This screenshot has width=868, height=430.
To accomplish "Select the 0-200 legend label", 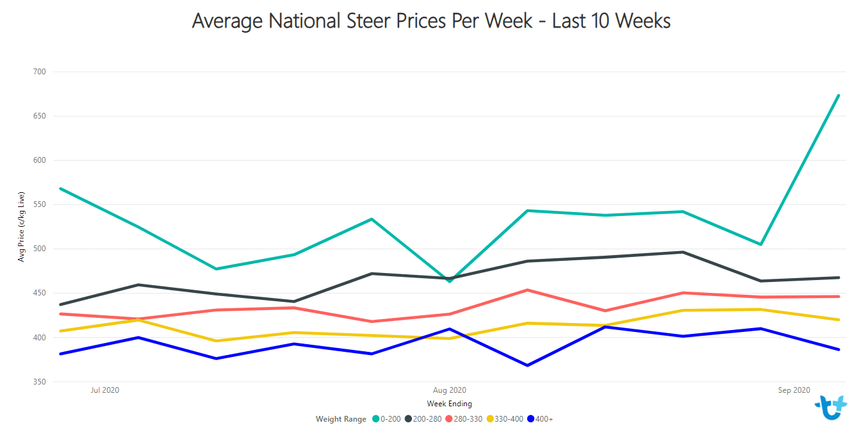I will click(390, 419).
